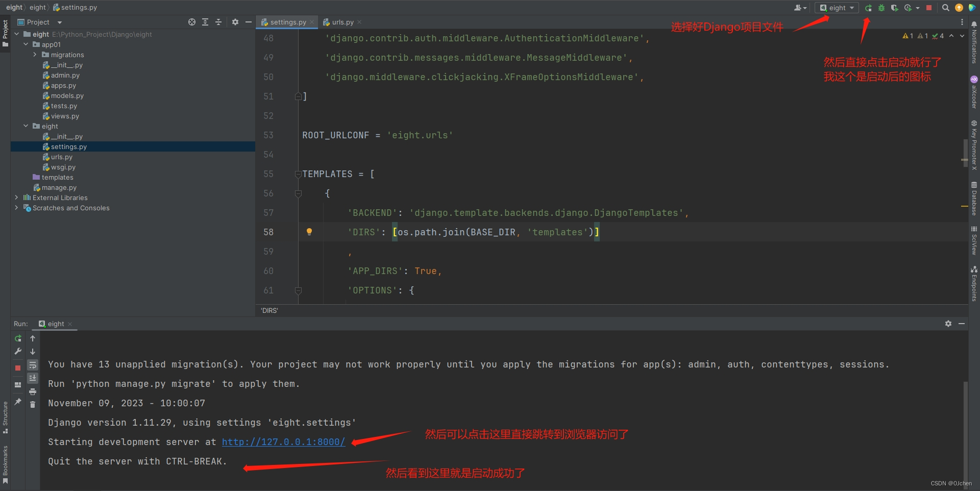Open the Notifications tool window
The image size is (980, 491).
pos(974,43)
